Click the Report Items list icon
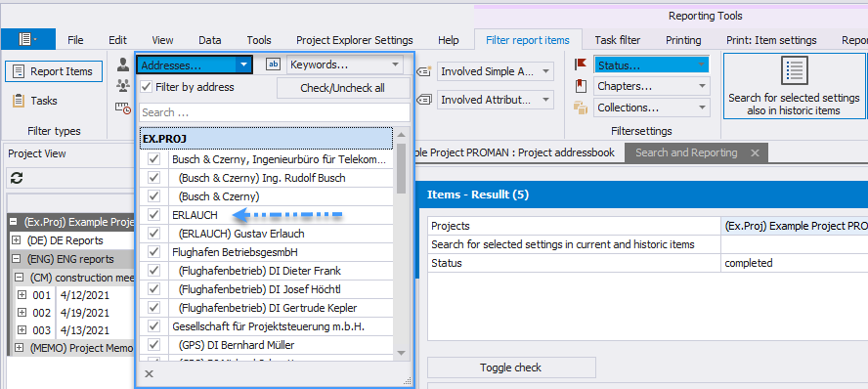 19,71
